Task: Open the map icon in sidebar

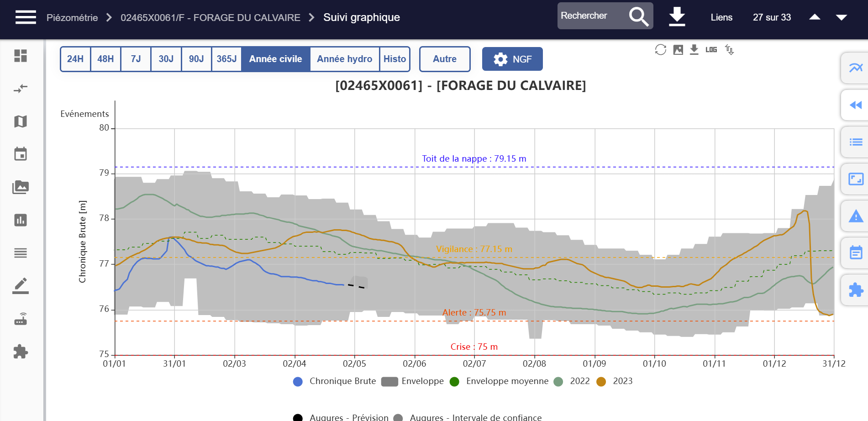Action: click(x=21, y=121)
